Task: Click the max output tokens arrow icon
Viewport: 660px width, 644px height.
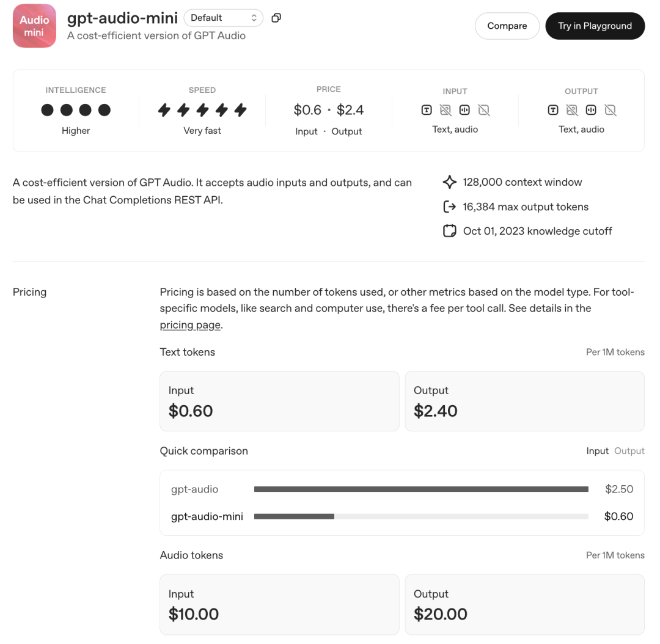Action: coord(449,207)
